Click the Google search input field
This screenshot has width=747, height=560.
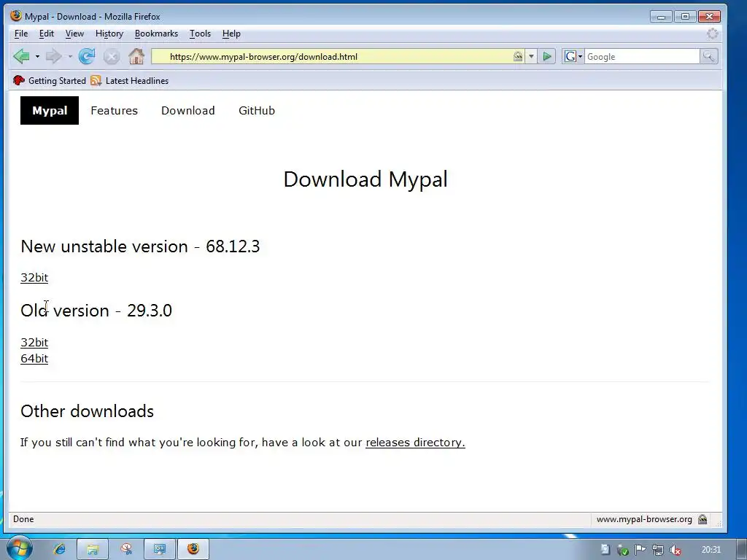(x=642, y=57)
